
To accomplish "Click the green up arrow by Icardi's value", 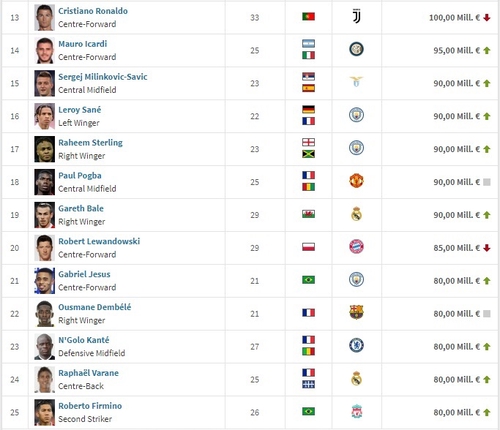I will click(x=487, y=51).
